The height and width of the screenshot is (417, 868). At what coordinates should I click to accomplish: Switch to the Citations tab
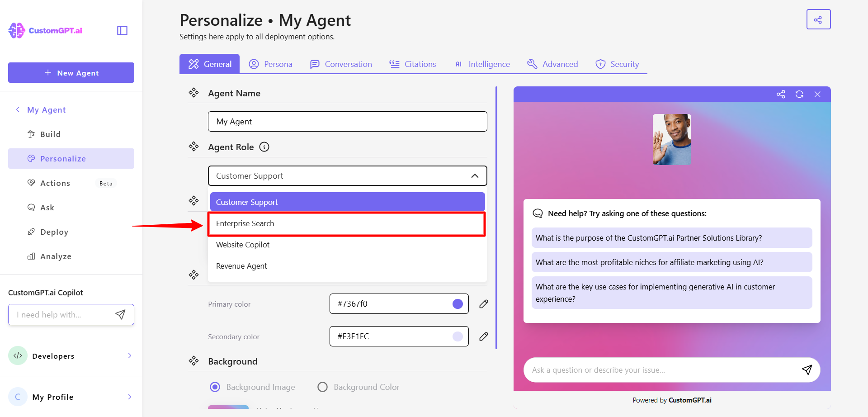pos(413,64)
